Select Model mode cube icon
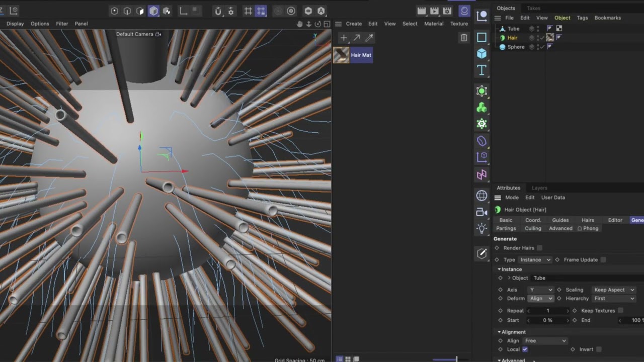 tap(153, 11)
